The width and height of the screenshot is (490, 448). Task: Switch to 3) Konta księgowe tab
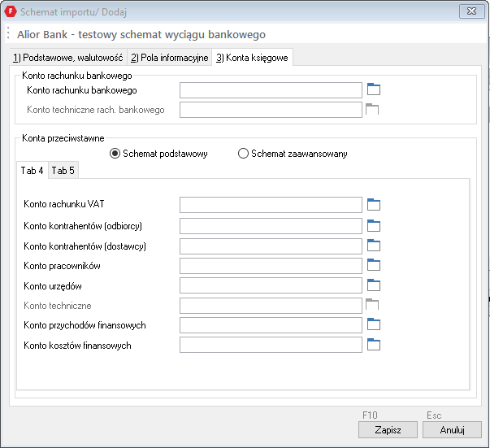click(x=252, y=58)
